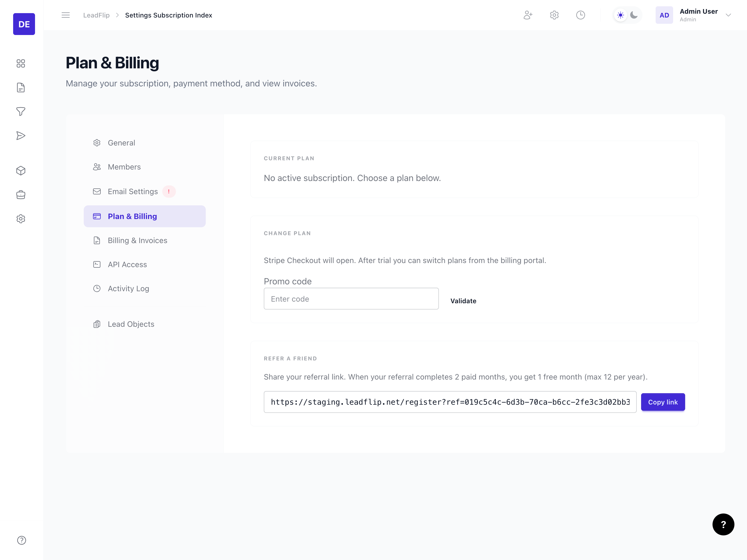Select light mode sun toggle
The width and height of the screenshot is (747, 560).
pos(620,15)
